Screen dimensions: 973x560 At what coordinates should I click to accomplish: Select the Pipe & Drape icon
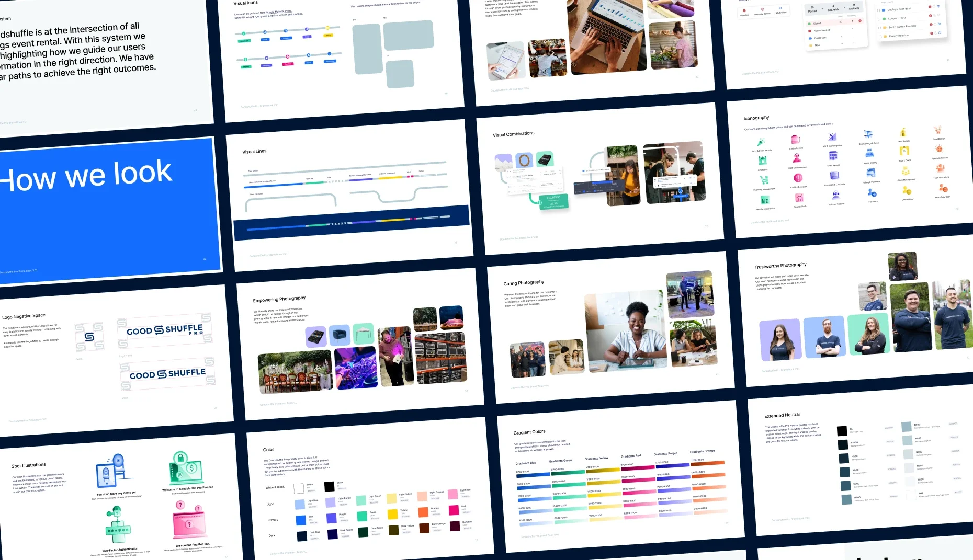point(904,151)
